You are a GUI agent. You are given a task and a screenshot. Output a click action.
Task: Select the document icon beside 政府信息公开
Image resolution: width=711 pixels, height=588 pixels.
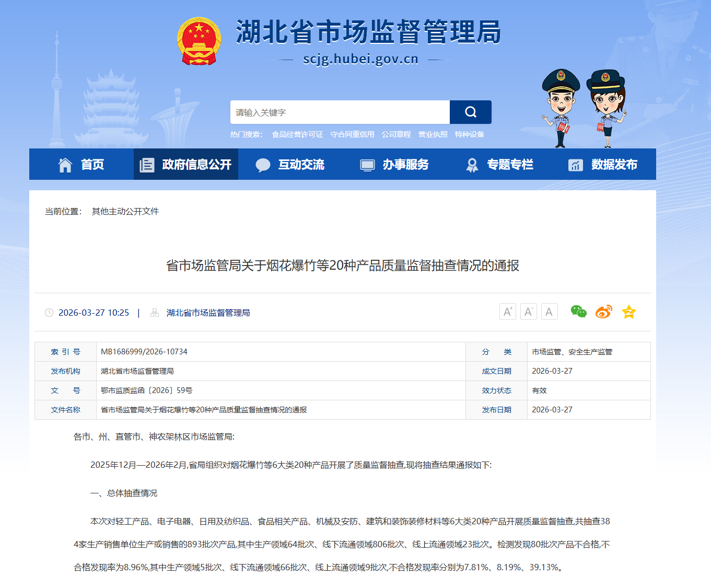[x=147, y=164]
